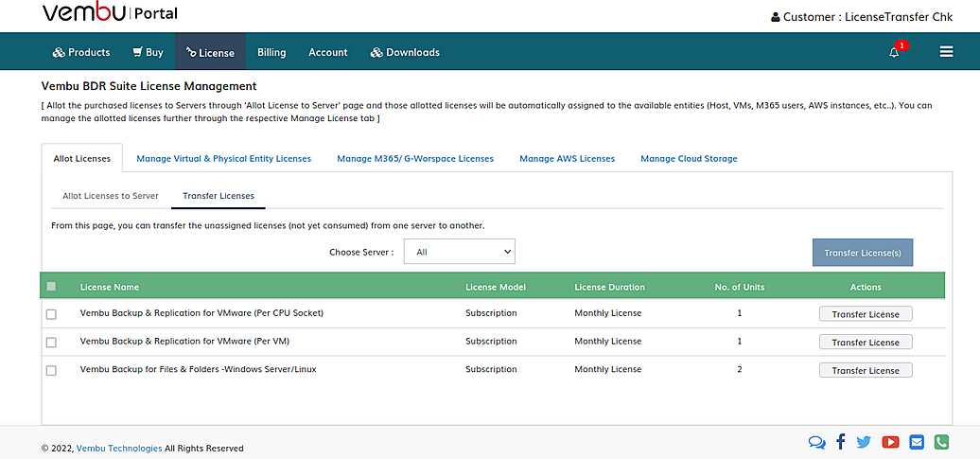Open the YouTube icon in footer
980x459 pixels.
(891, 442)
